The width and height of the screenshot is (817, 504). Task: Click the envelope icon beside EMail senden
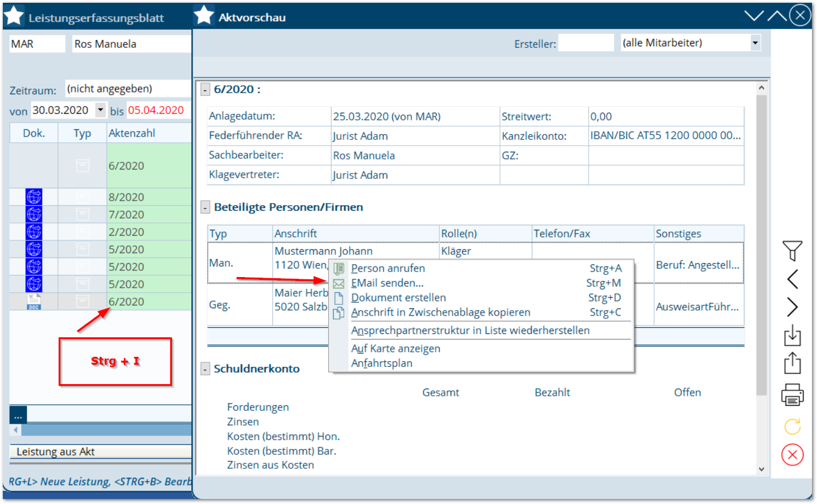[x=339, y=284]
